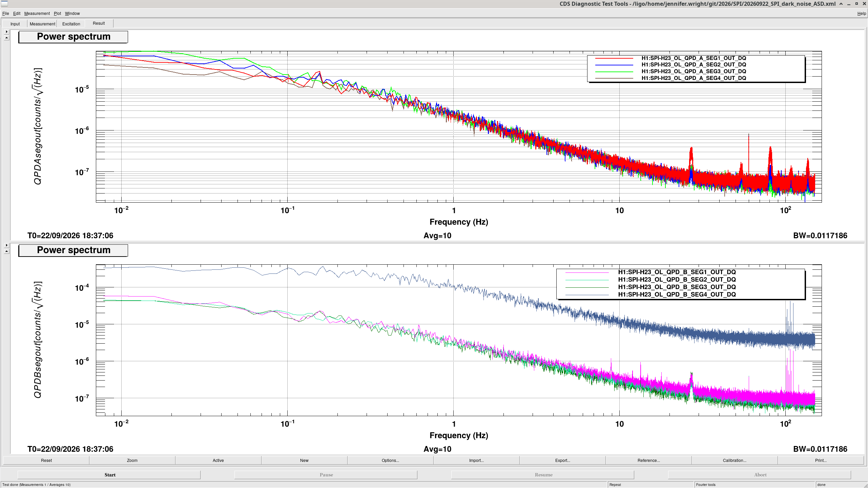Click the top Power spectrum title box
Image resolution: width=868 pixels, height=488 pixels.
73,37
